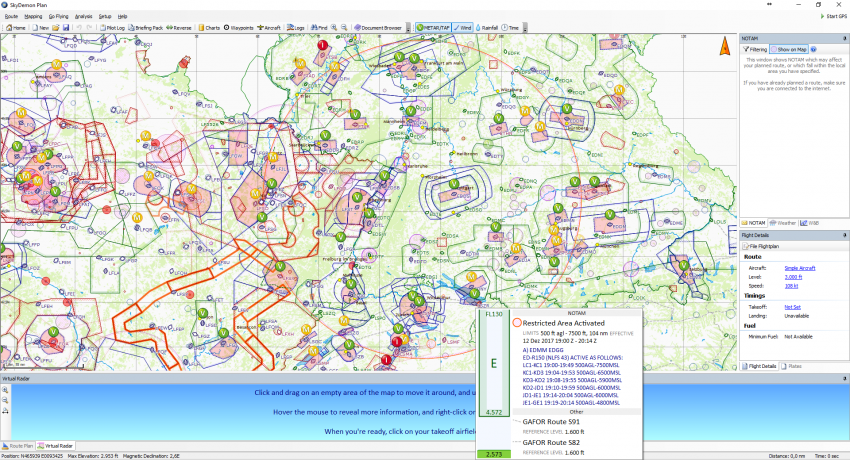Pin the Virtual Radar panel
Viewport: 850px width, 460px height.
coord(845,379)
